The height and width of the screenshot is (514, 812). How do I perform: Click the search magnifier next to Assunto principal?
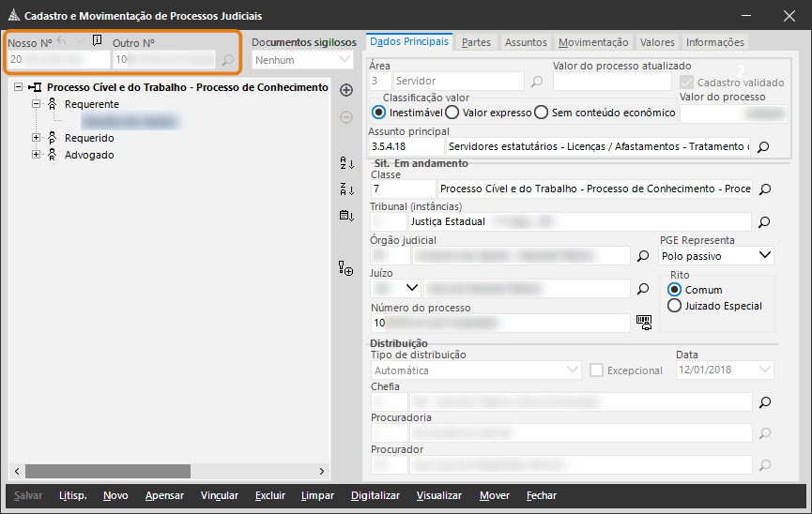[764, 147]
